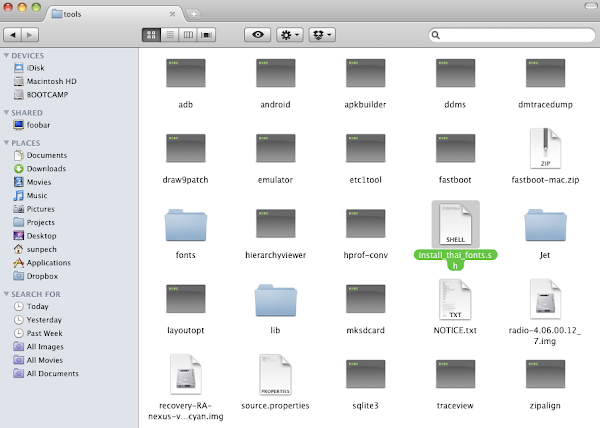Click the Quick Look eye button

click(x=258, y=35)
